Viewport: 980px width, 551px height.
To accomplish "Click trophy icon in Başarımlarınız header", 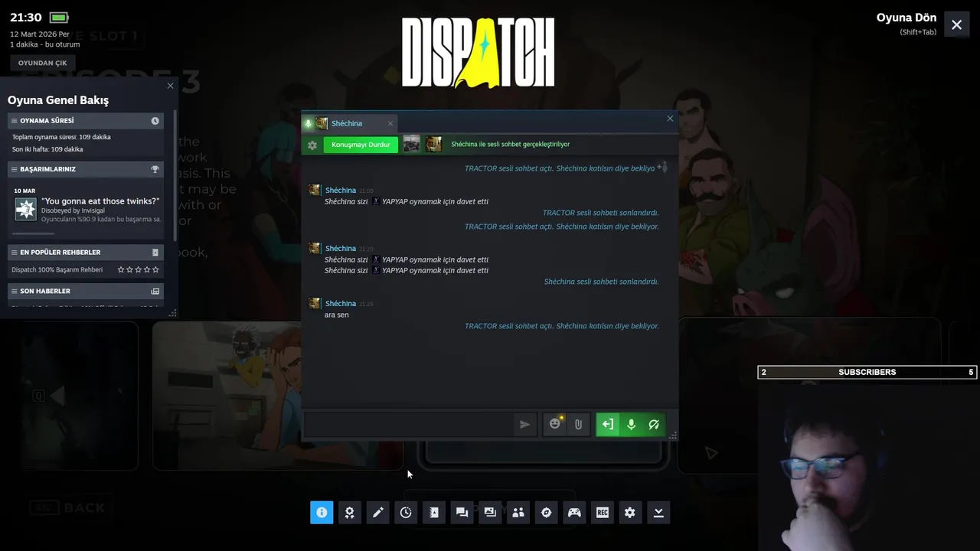I will coord(155,169).
